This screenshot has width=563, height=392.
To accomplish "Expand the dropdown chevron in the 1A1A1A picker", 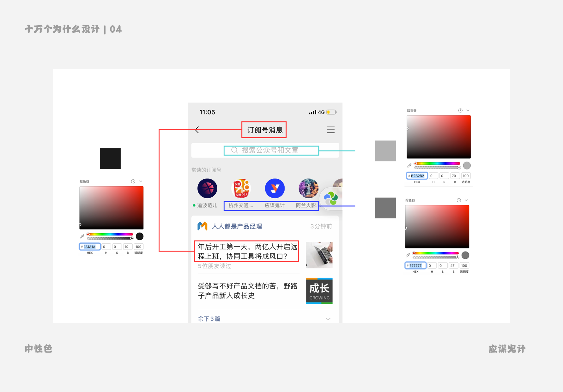I will [x=141, y=181].
